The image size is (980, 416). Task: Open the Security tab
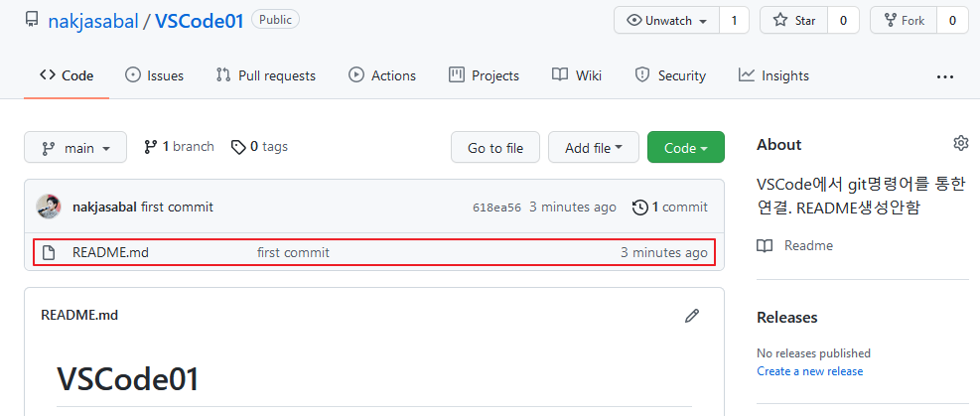click(x=670, y=75)
